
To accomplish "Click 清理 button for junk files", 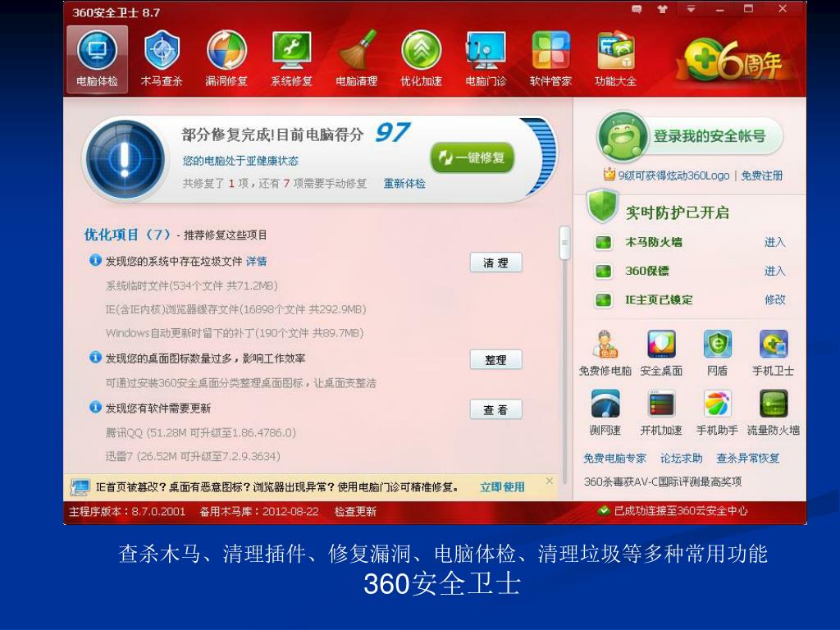I will pos(495,262).
